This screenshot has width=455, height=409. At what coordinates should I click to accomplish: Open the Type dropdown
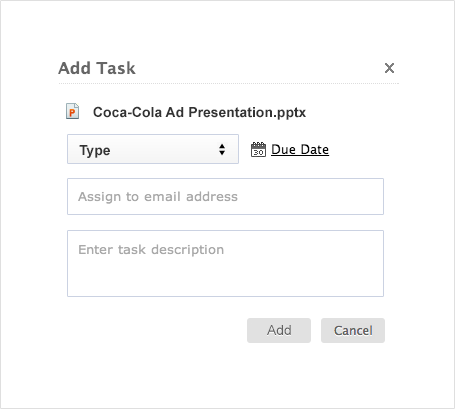153,149
